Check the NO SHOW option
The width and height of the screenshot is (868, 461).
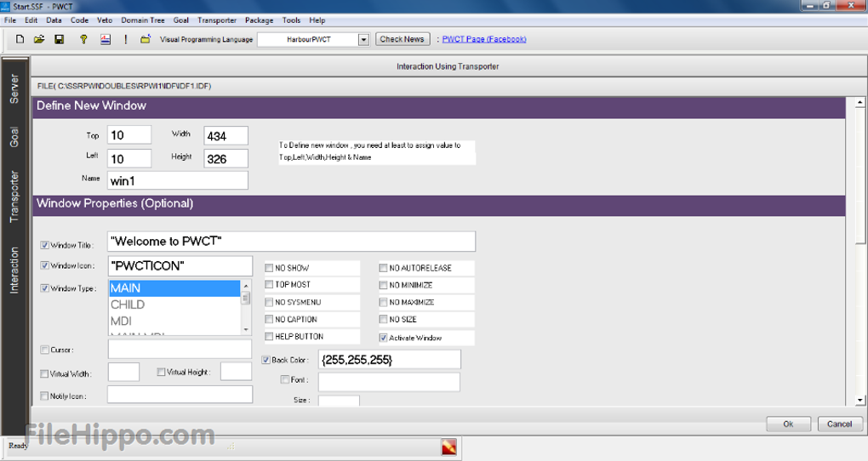[x=269, y=268]
